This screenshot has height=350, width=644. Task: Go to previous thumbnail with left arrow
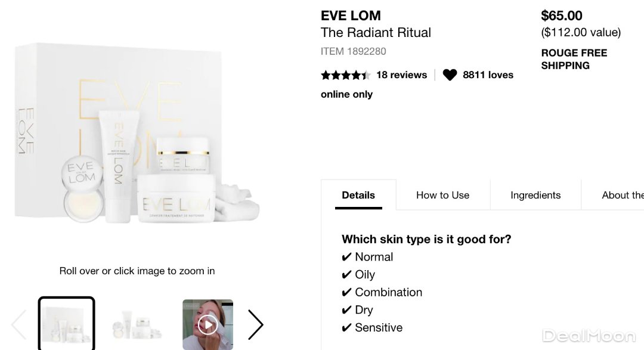tap(19, 324)
